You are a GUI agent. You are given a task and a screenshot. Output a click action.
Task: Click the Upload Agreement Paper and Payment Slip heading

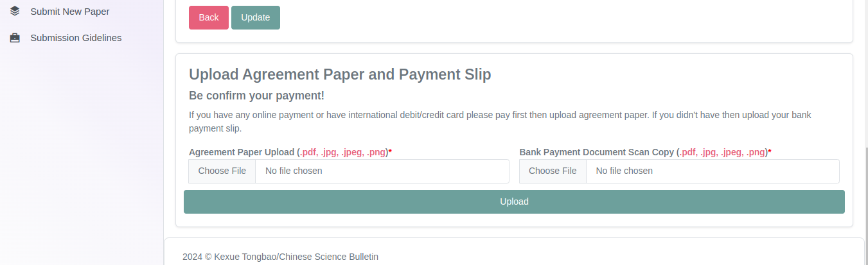[340, 74]
